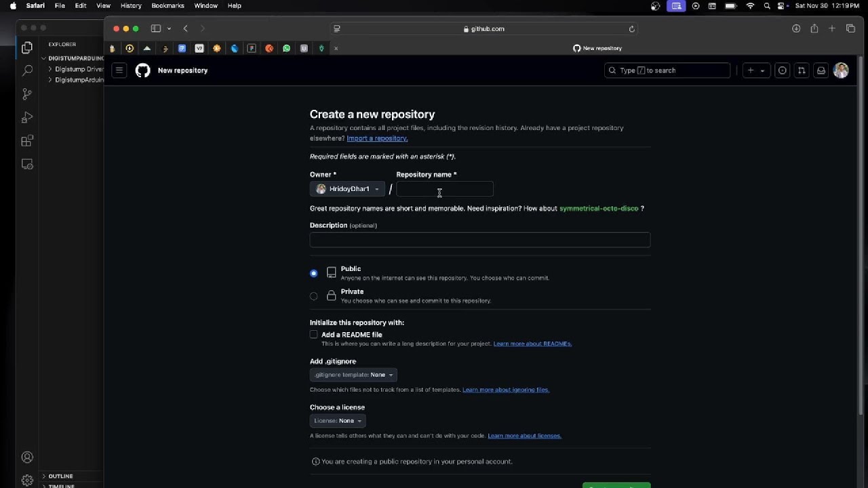Open the File menu in Safari
Screen dimensions: 868x488
pyautogui.click(x=60, y=5)
